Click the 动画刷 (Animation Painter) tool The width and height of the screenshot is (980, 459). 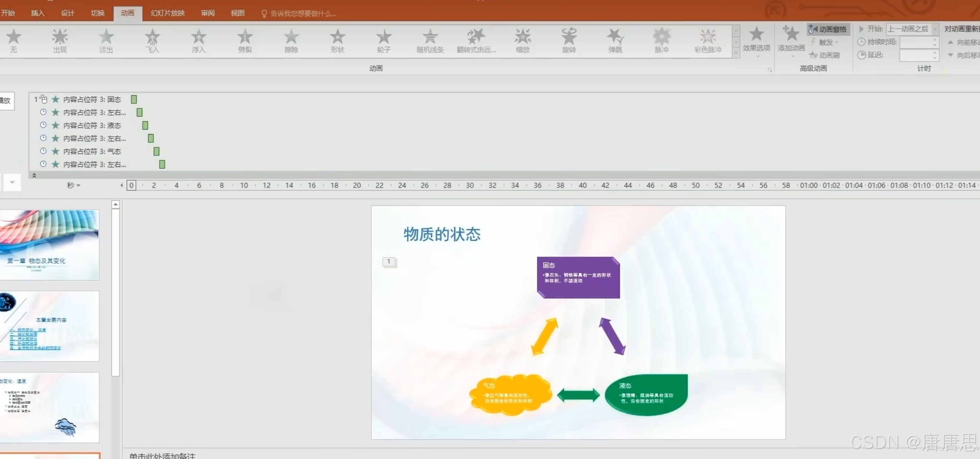tap(825, 55)
